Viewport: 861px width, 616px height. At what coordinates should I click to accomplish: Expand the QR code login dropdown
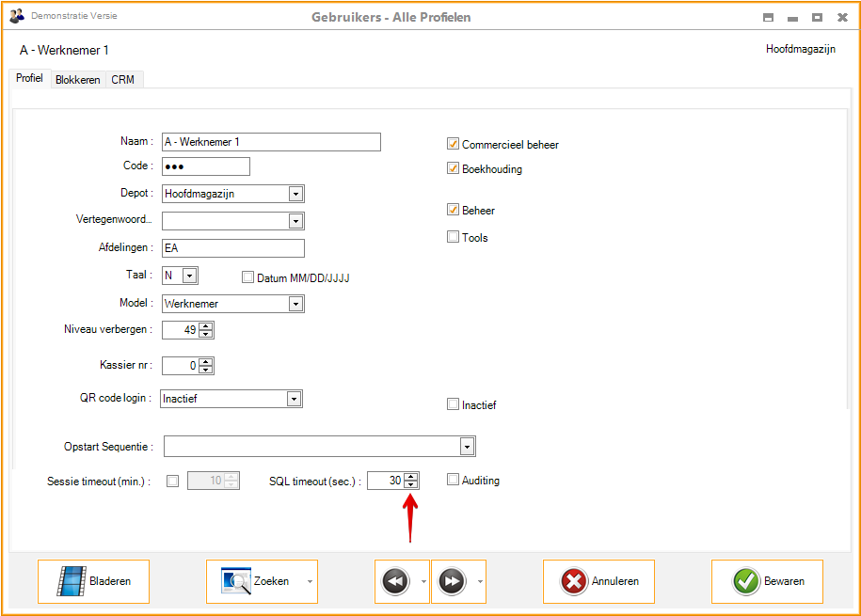(294, 399)
